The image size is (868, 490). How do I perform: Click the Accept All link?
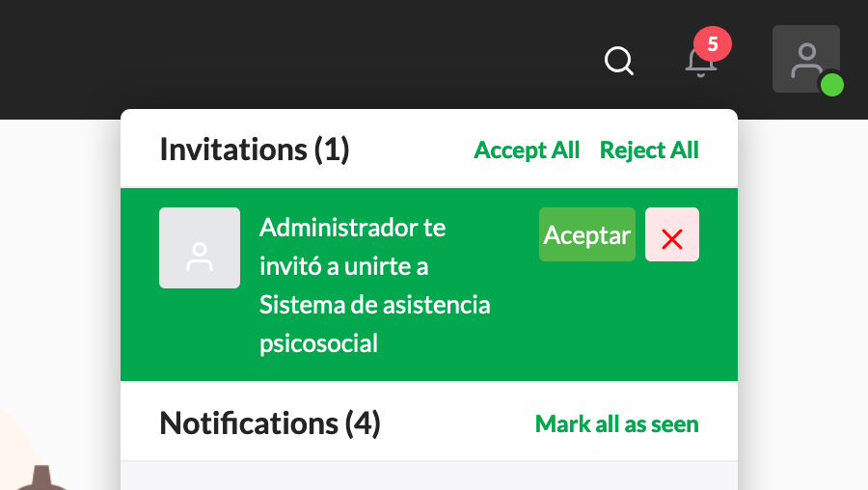coord(527,150)
